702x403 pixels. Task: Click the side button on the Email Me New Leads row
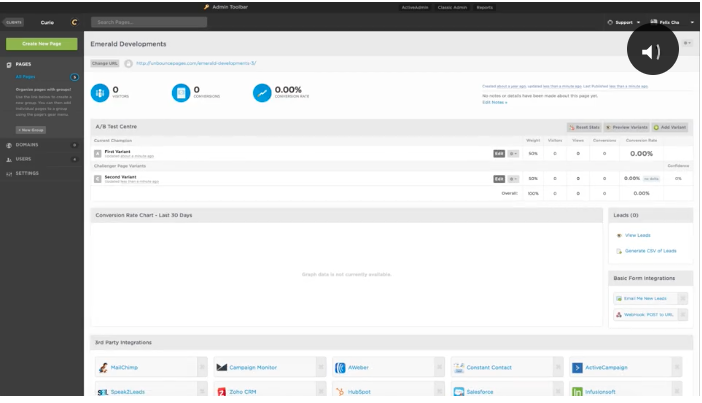tap(683, 299)
